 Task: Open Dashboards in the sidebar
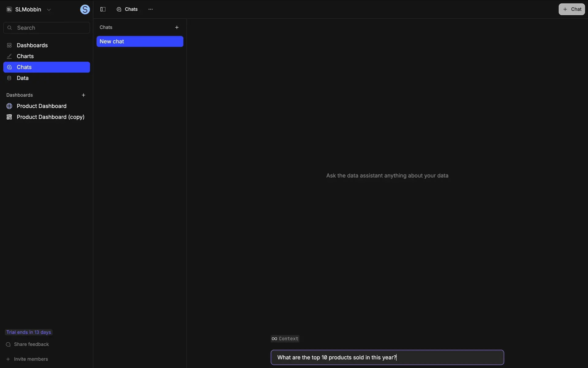click(32, 45)
